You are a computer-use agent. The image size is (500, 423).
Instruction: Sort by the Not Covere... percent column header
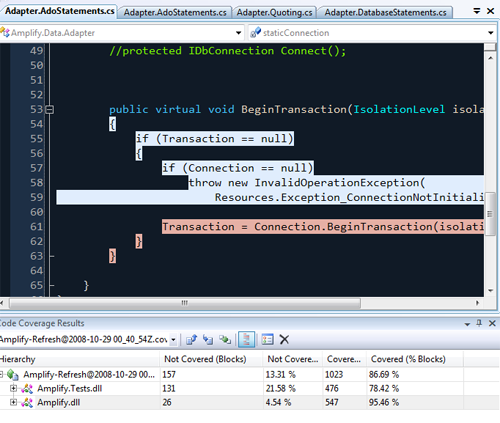pyautogui.click(x=293, y=359)
